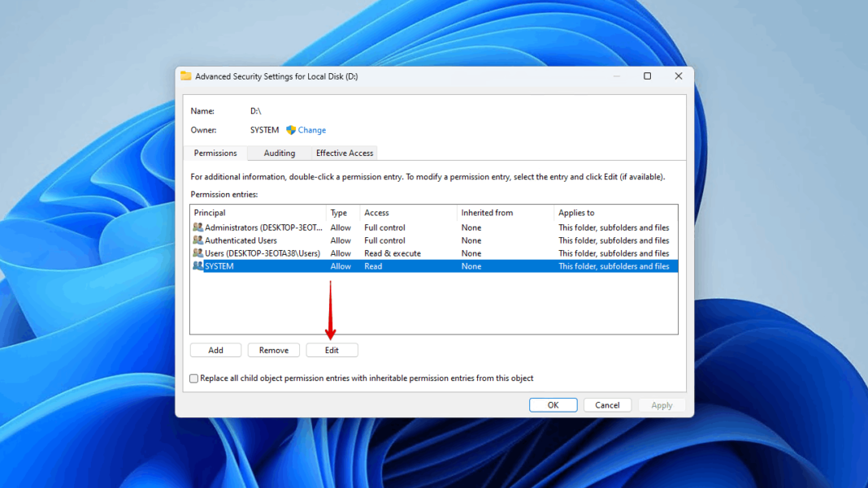This screenshot has height=488, width=868.
Task: Click the Apply button
Action: (x=662, y=404)
